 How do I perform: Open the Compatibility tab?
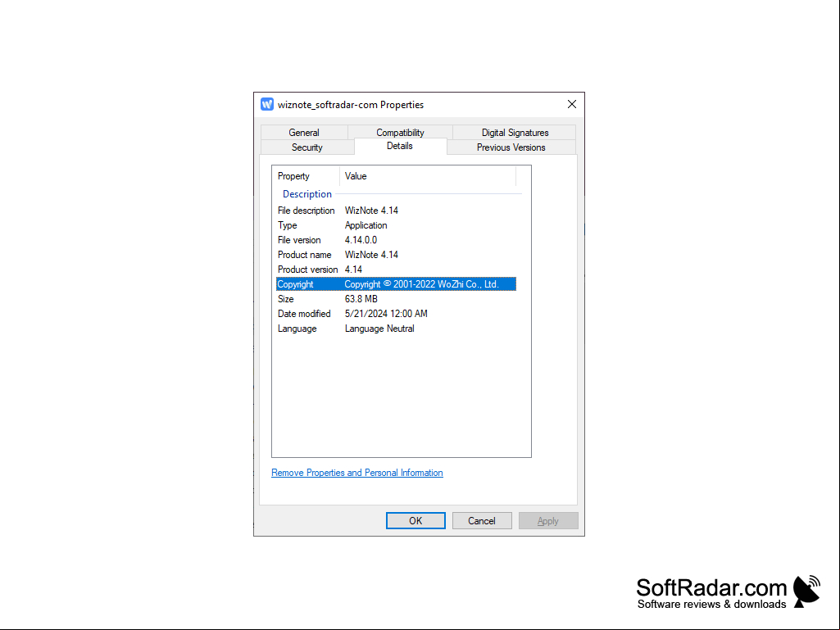pos(400,133)
